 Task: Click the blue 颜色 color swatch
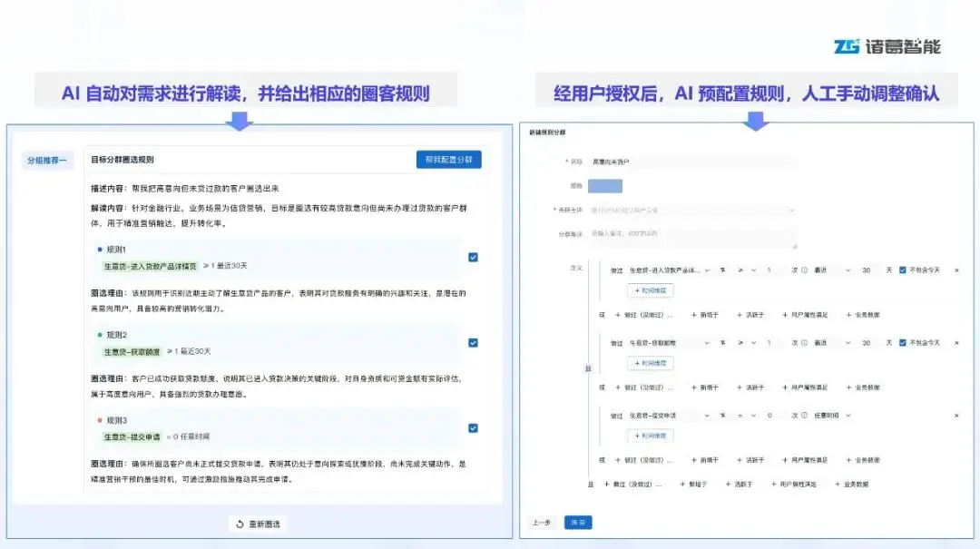coord(604,186)
